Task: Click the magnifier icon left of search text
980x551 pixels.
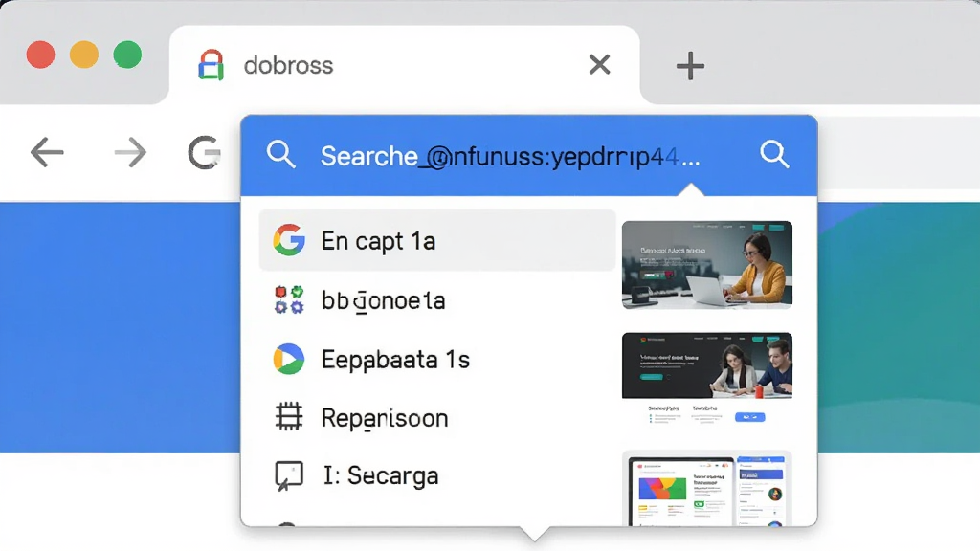Action: [280, 154]
